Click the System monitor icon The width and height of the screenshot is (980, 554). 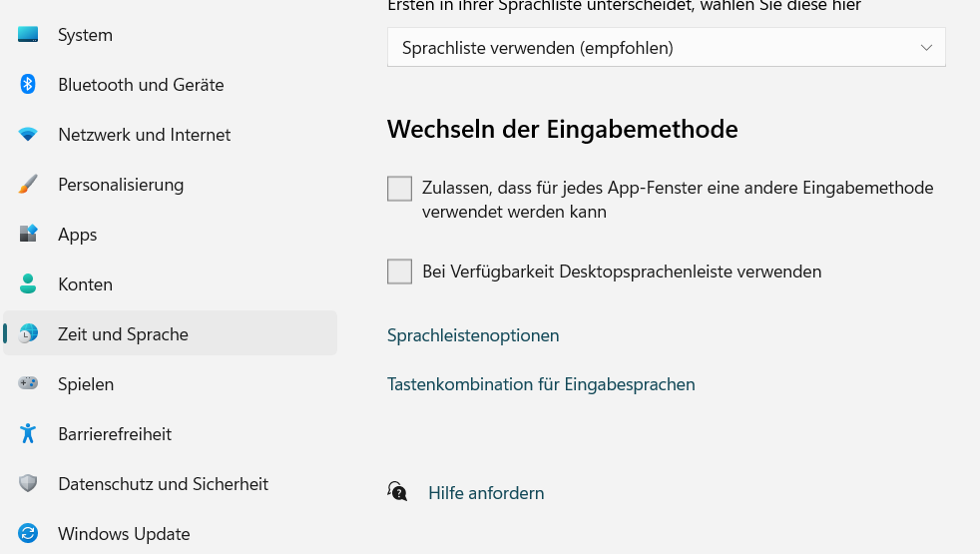click(28, 35)
